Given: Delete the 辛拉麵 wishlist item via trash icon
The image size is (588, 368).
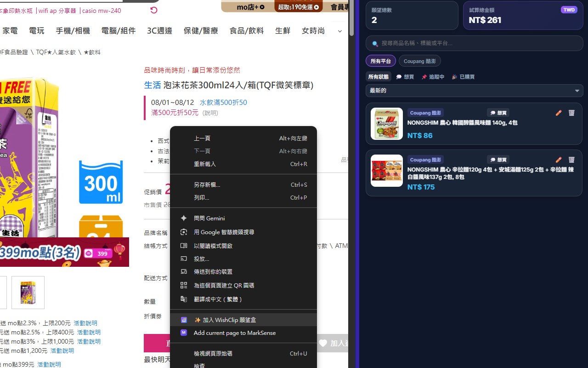Looking at the screenshot, I should tap(571, 160).
